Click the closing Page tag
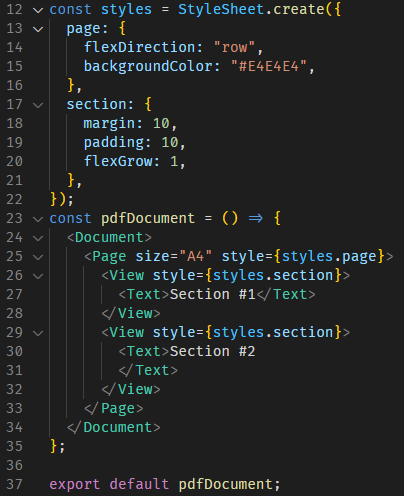Image resolution: width=404 pixels, height=496 pixels. pos(114,408)
